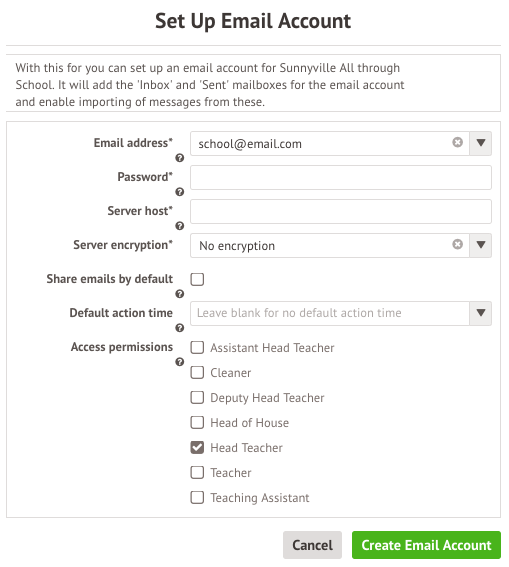The width and height of the screenshot is (509, 567).
Task: Open the Server encryption dropdown
Action: [x=480, y=245]
